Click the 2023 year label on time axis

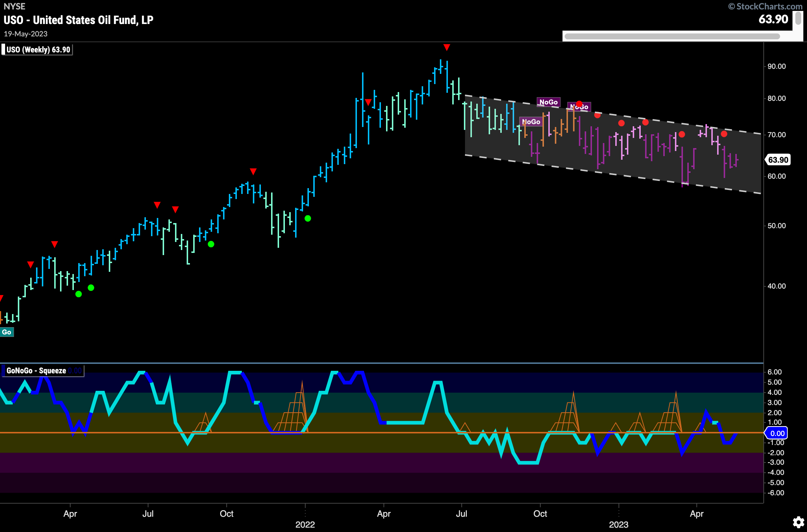(619, 524)
